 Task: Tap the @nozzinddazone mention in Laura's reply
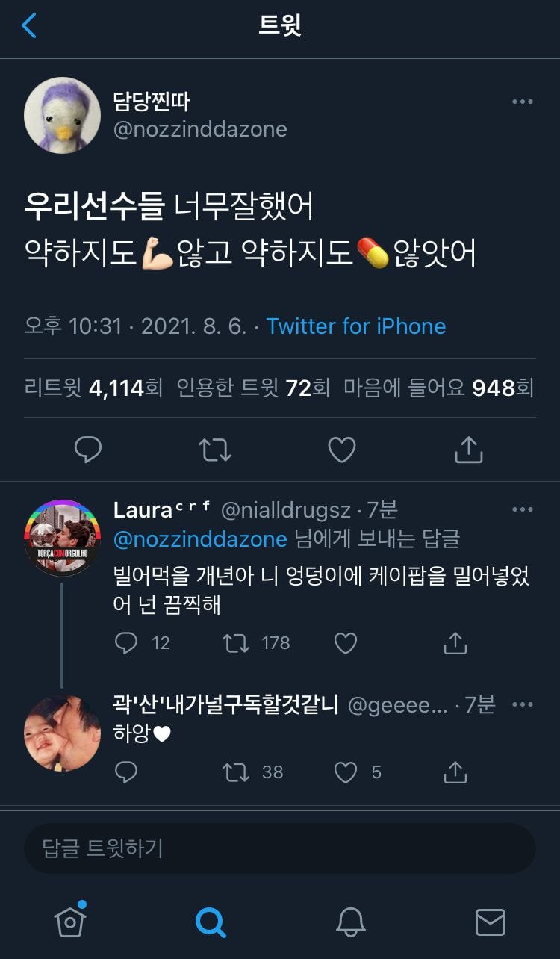(x=200, y=539)
